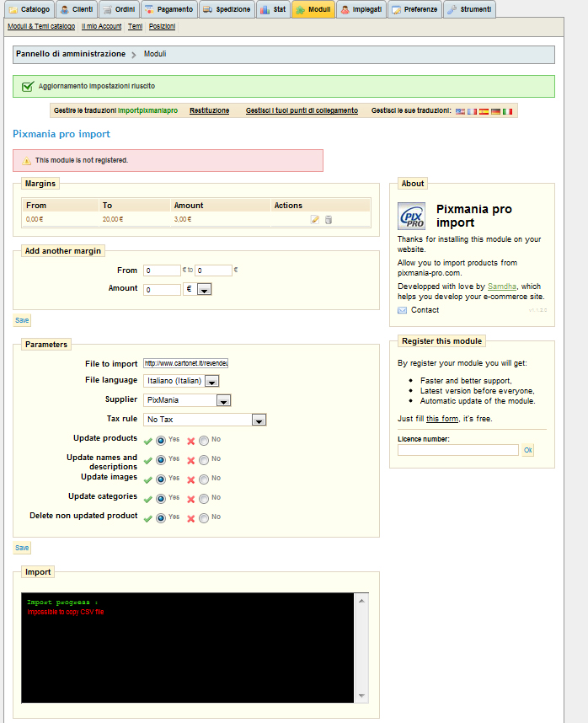Open the Supplier PixMania dropdown

coord(187,400)
